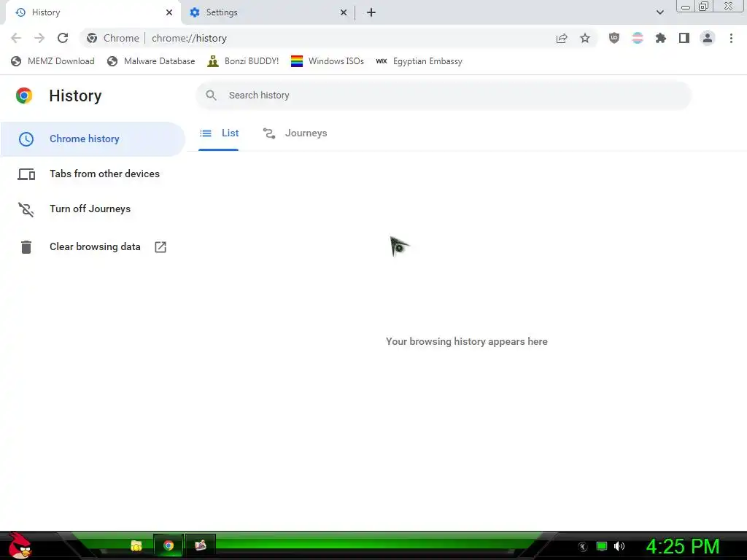Click the green monitor network tray icon
This screenshot has width=747, height=560.
pos(602,546)
